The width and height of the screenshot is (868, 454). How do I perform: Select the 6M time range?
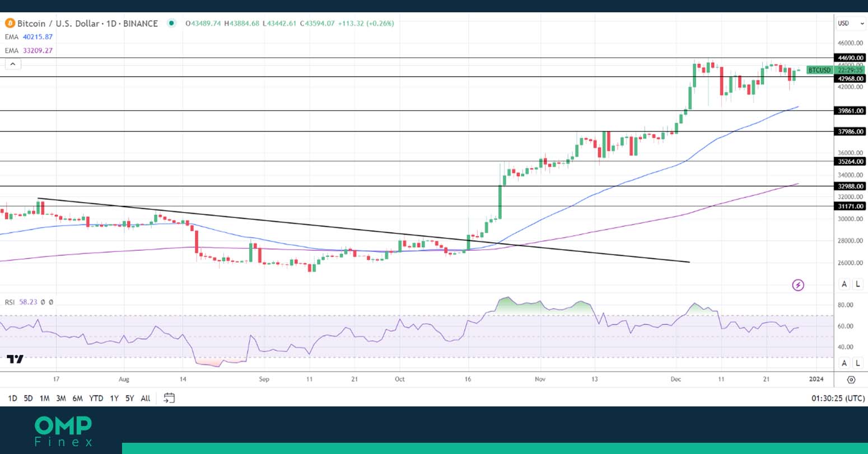77,399
